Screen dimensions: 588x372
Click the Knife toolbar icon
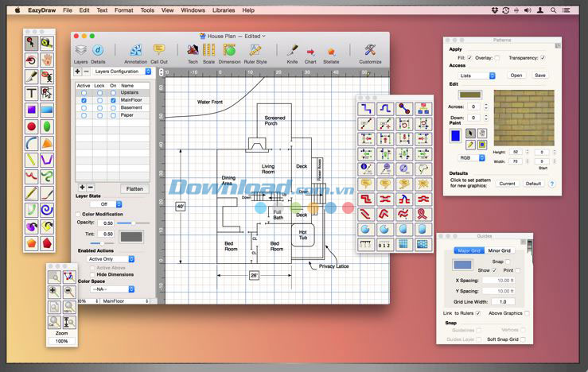tap(292, 51)
